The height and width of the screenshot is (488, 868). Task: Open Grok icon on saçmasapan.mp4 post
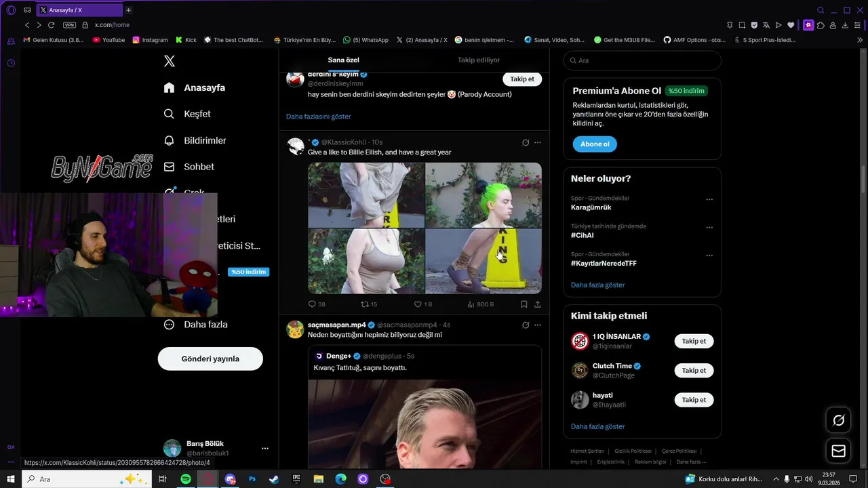(x=526, y=325)
